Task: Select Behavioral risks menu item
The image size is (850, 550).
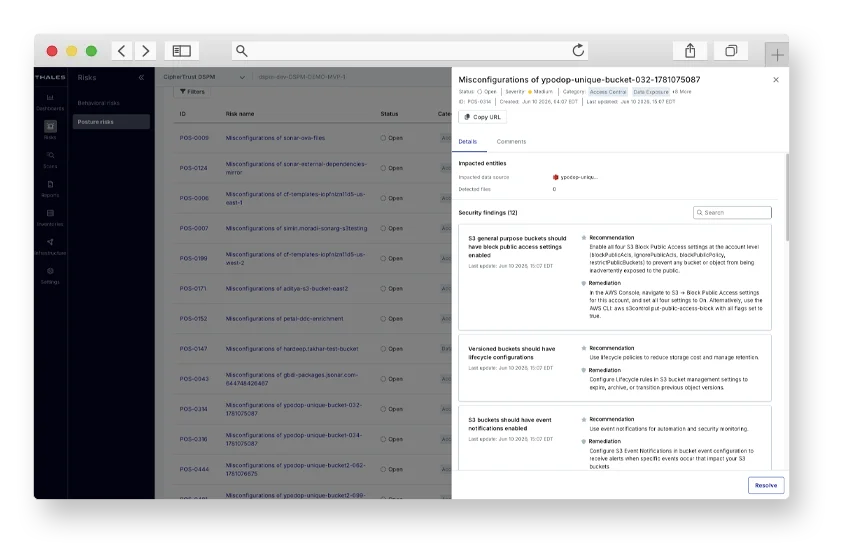Action: coord(99,103)
